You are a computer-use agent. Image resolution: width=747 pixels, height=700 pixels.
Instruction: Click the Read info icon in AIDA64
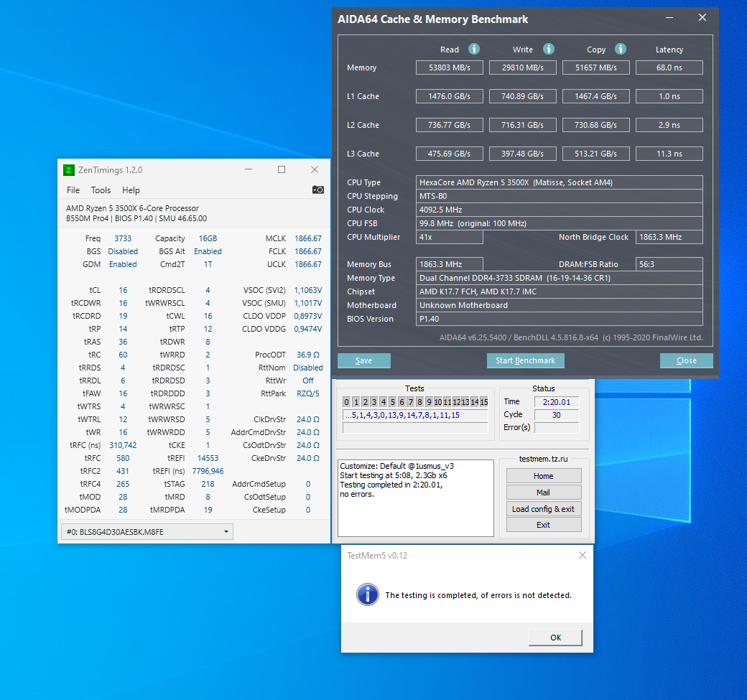point(473,49)
